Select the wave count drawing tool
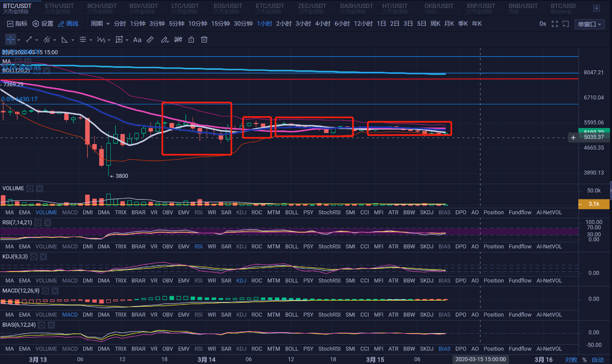 coord(101,40)
